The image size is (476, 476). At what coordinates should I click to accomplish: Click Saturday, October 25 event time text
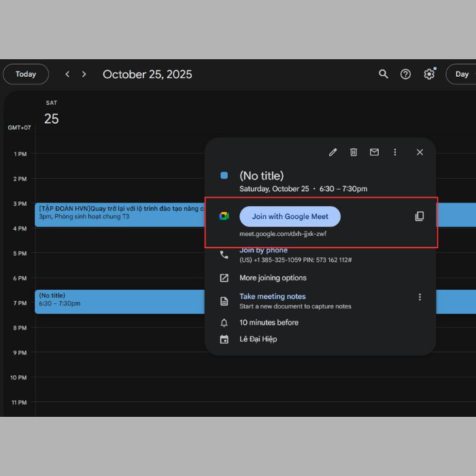pos(303,189)
